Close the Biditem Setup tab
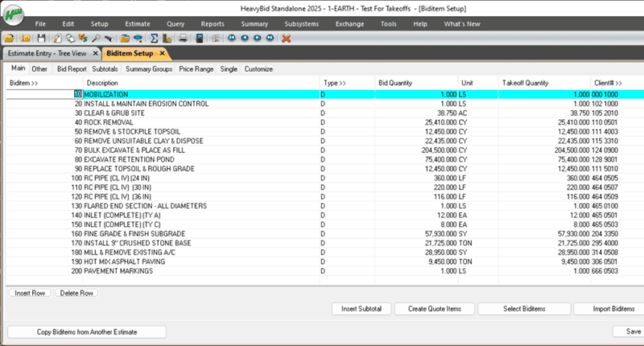644x346 pixels. pos(162,54)
